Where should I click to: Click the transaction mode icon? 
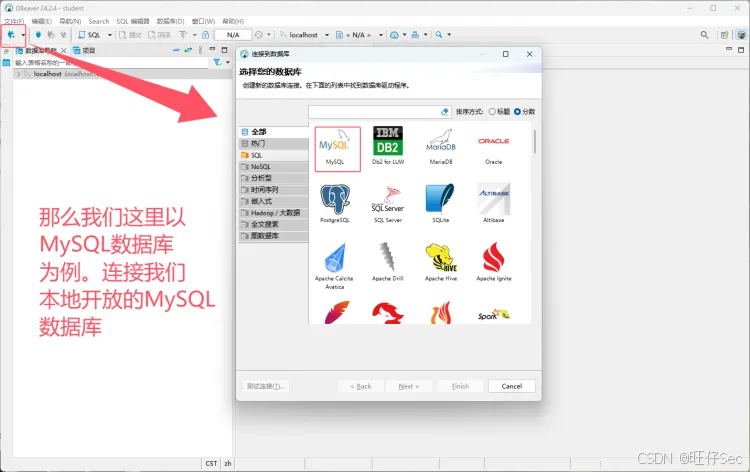pos(183,35)
